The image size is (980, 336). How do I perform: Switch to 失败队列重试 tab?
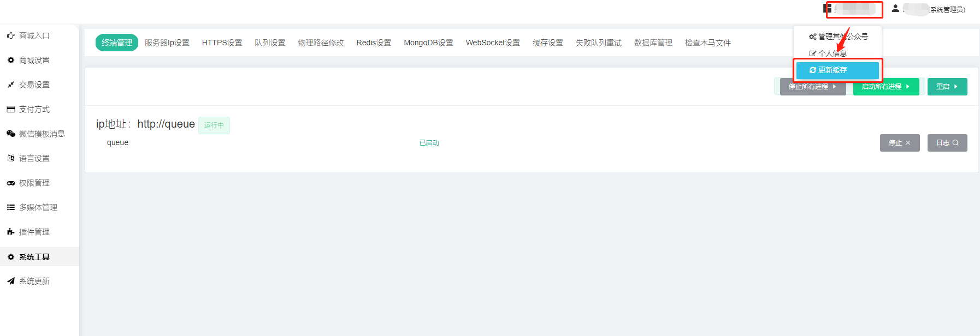(598, 43)
